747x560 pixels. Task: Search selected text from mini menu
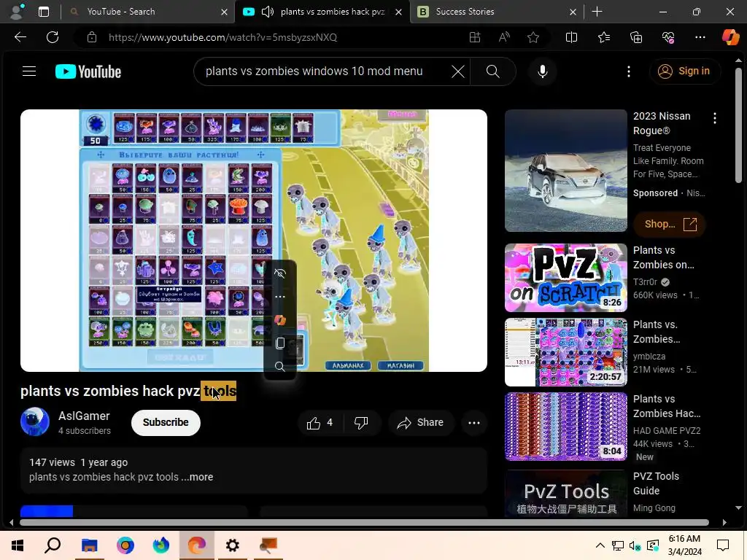pos(279,366)
